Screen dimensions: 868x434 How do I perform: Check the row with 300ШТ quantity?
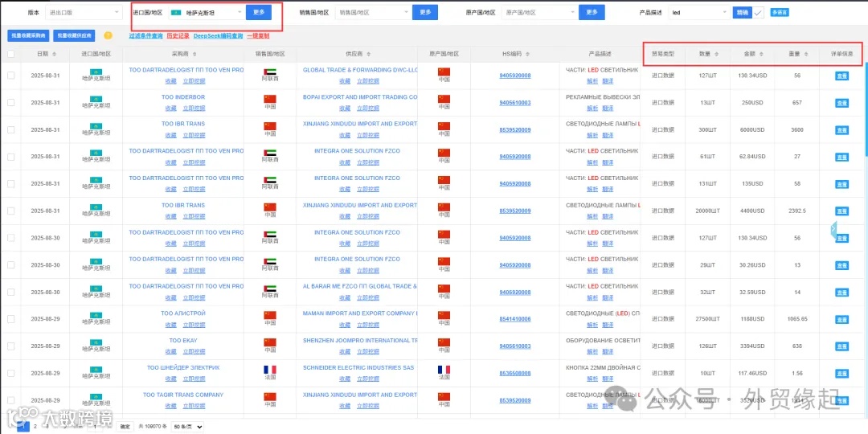pos(11,130)
